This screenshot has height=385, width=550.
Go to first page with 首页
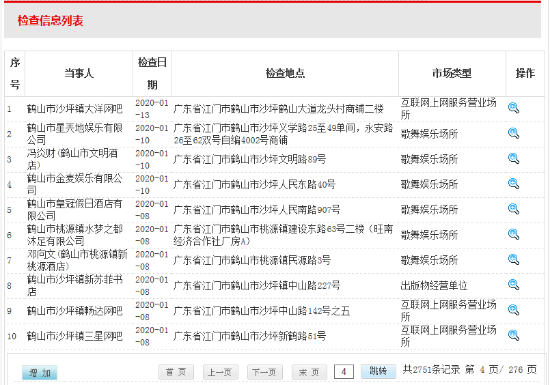tap(176, 372)
